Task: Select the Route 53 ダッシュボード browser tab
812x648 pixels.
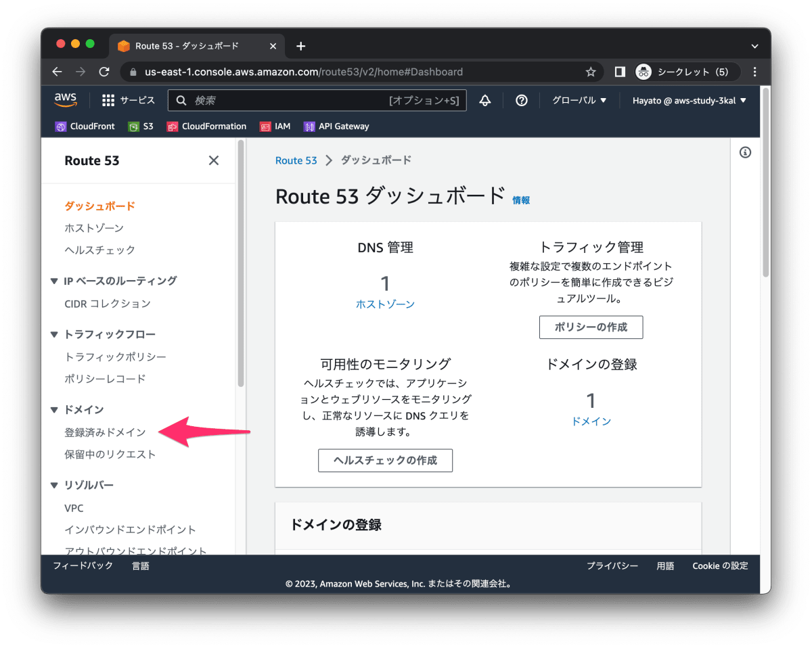Action: (x=196, y=46)
